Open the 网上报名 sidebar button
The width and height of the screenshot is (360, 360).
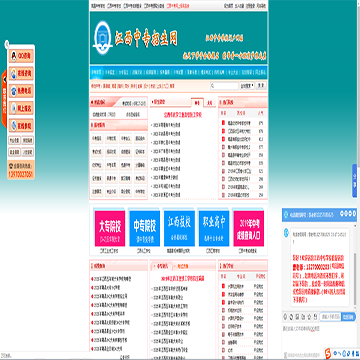[x=21, y=108]
